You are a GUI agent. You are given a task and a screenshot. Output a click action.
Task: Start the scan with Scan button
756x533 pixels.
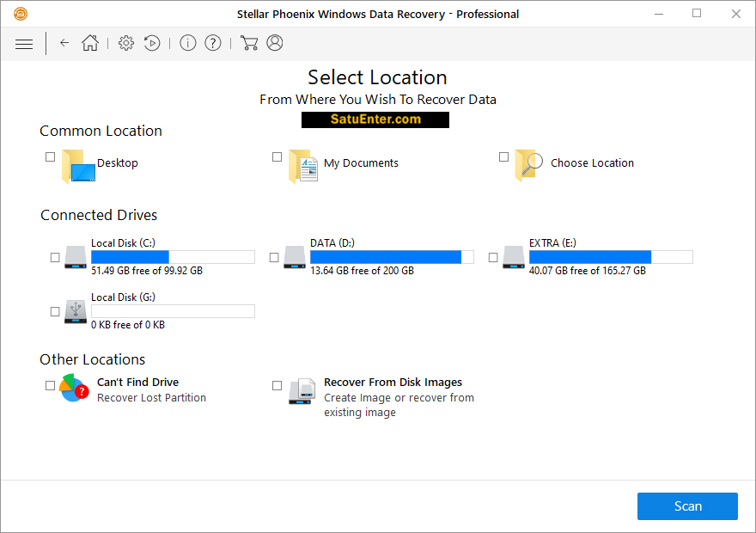pyautogui.click(x=687, y=506)
